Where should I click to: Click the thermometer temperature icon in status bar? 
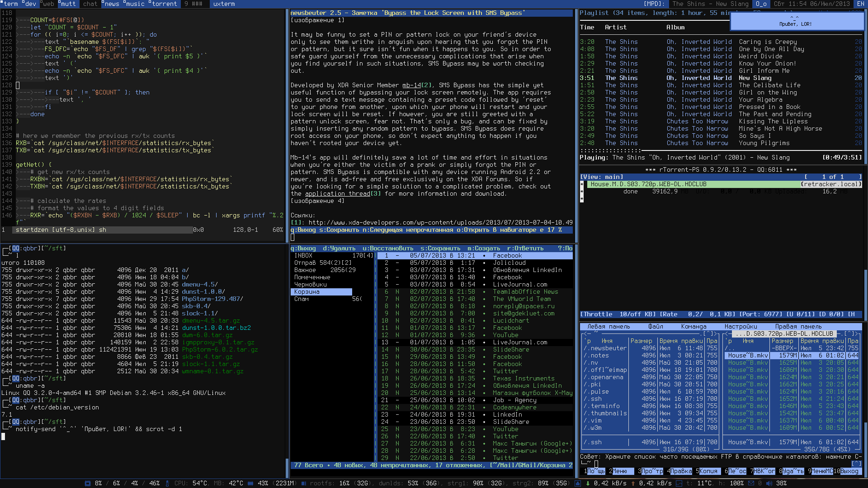coord(167,483)
